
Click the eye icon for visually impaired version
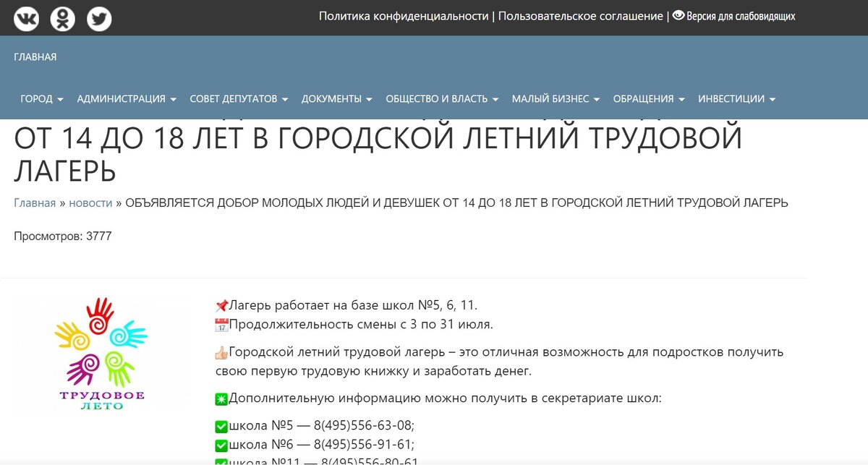678,15
